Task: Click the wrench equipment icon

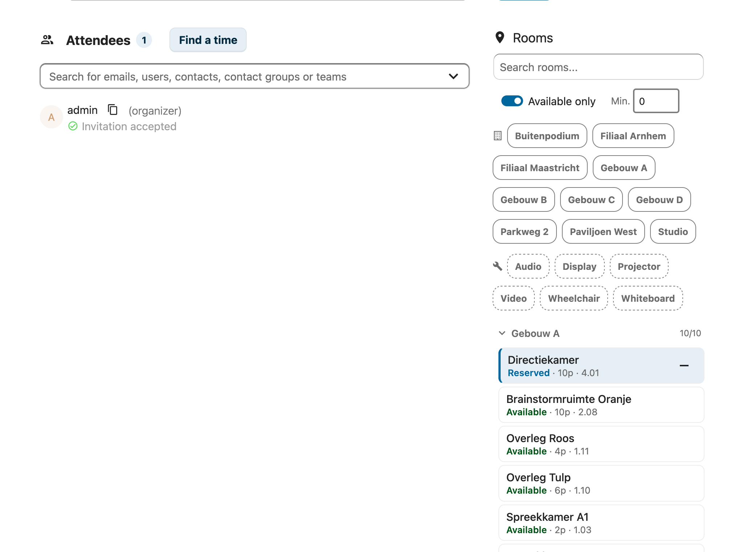Action: point(498,266)
